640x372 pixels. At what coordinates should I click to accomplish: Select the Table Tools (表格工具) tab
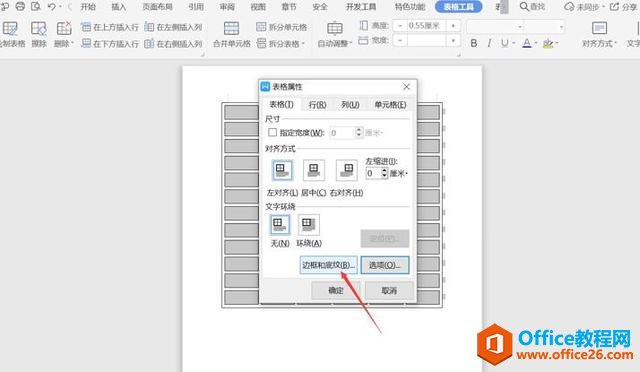(459, 7)
